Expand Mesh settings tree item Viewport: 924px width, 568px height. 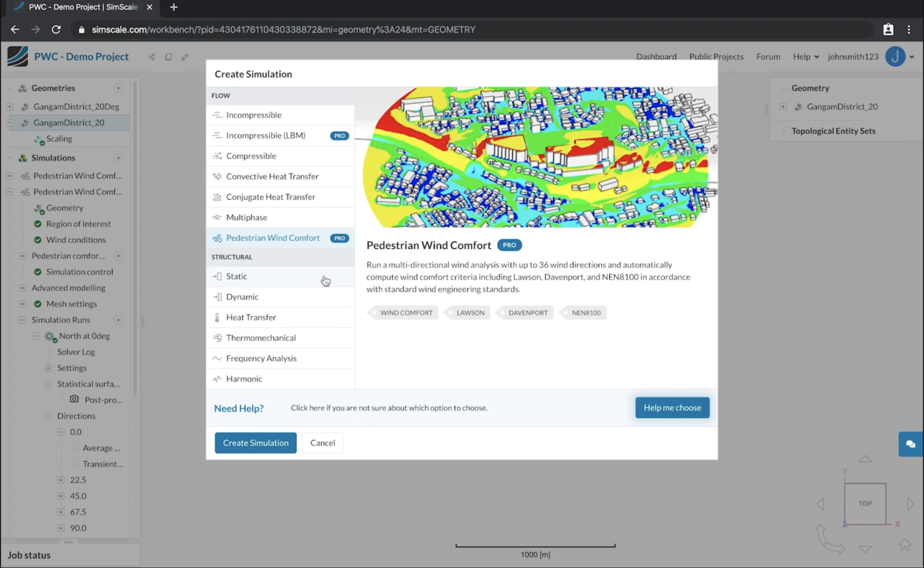(x=23, y=304)
